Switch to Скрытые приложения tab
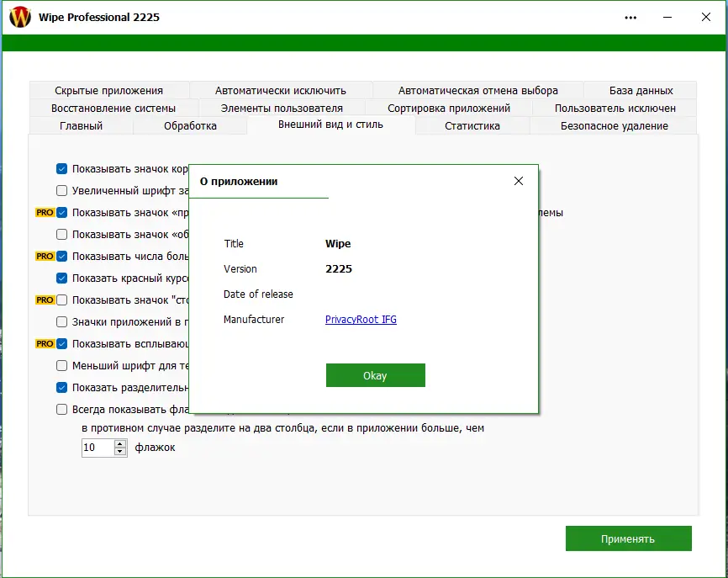 (109, 90)
